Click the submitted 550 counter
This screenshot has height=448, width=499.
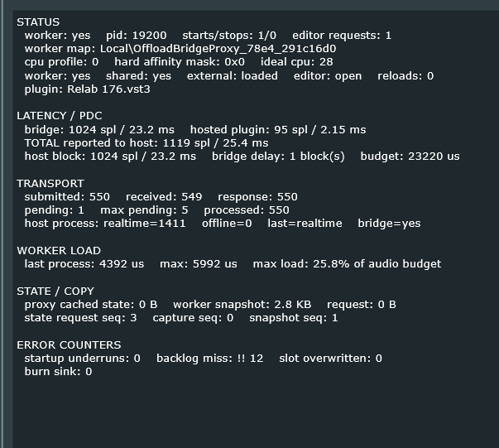[x=67, y=197]
